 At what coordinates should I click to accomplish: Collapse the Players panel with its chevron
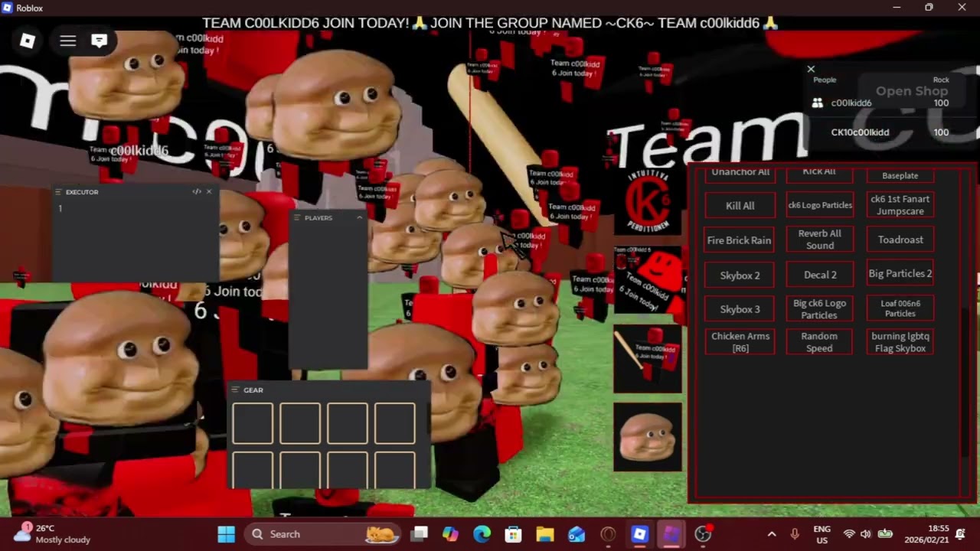point(359,218)
